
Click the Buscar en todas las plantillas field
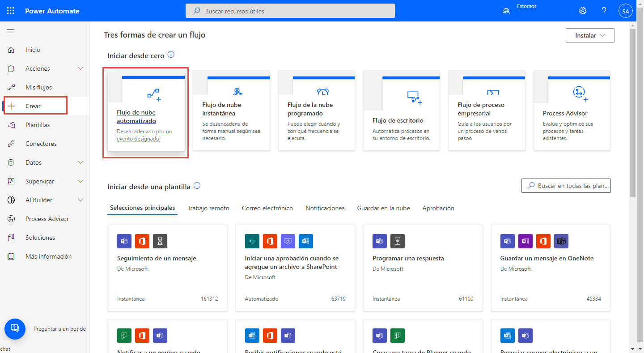point(566,186)
